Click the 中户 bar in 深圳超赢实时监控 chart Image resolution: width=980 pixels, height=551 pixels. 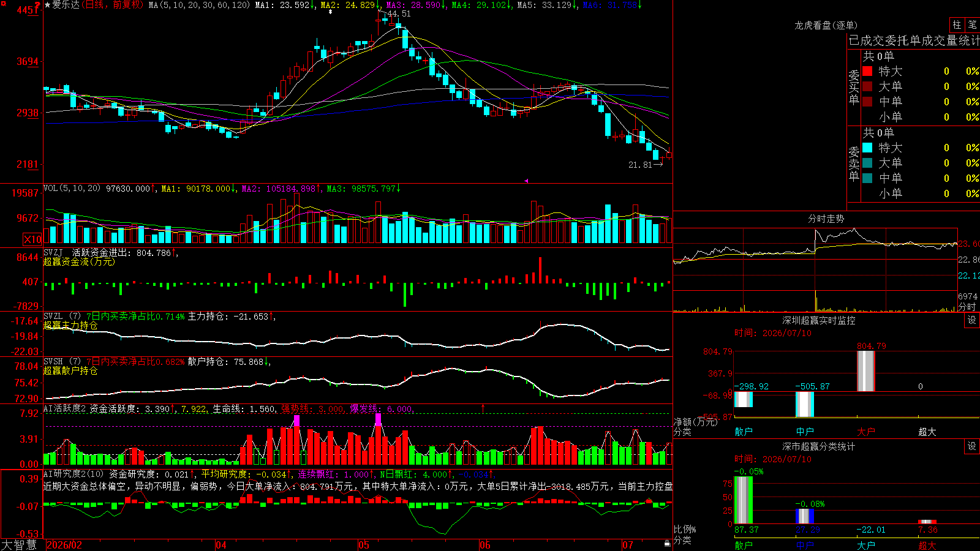tap(805, 405)
